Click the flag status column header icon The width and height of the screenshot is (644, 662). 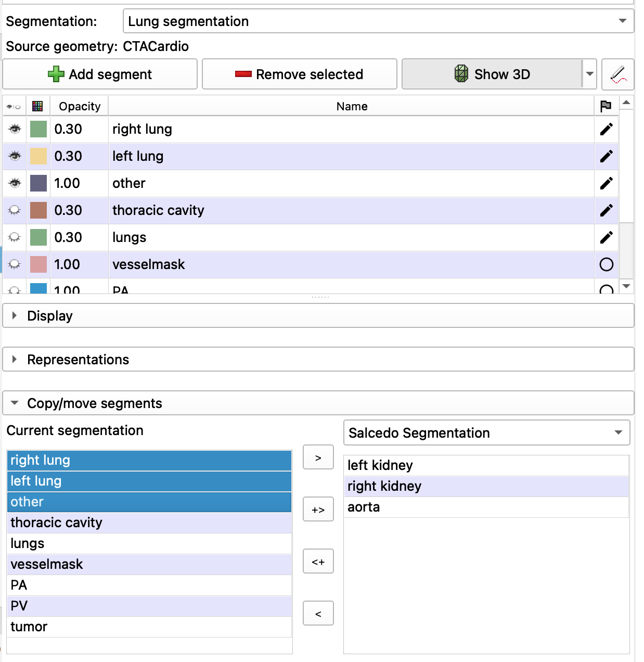[x=606, y=106]
